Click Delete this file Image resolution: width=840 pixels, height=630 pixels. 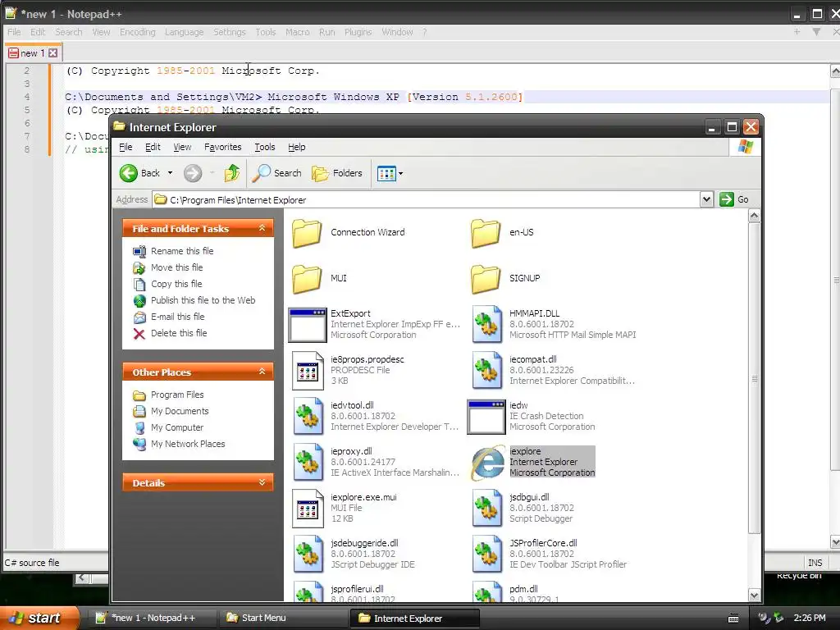(179, 333)
